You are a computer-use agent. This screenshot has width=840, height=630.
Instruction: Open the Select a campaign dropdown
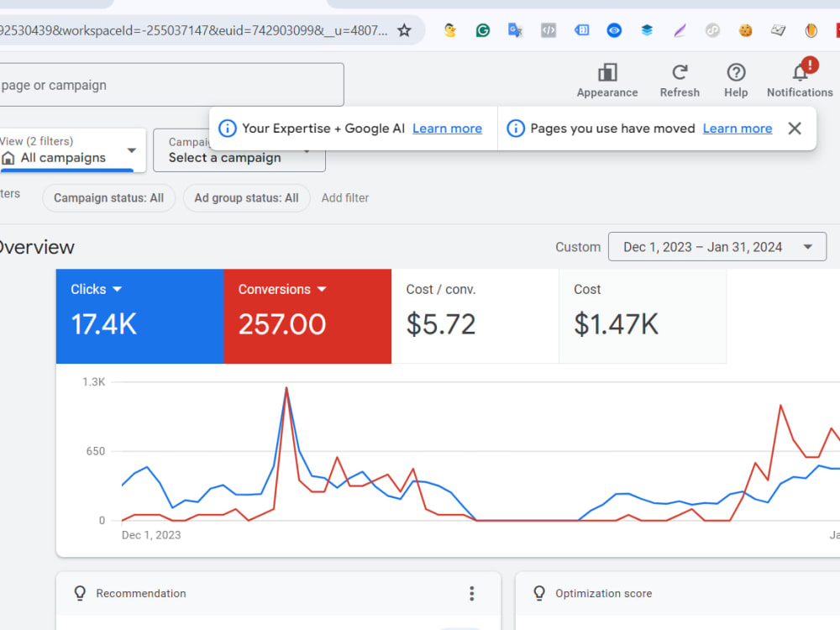click(239, 150)
